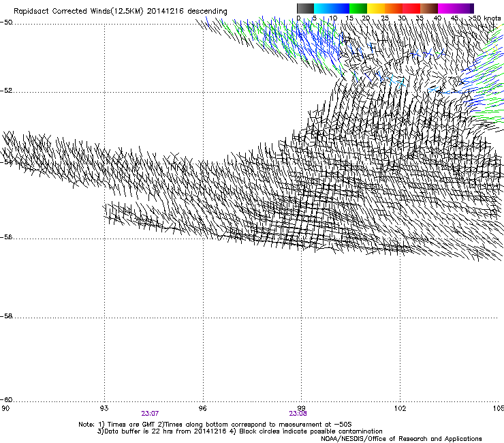504x443 pixels.
Task: Click the yellow 20-25 knots color swatch
Action: (x=376, y=8)
